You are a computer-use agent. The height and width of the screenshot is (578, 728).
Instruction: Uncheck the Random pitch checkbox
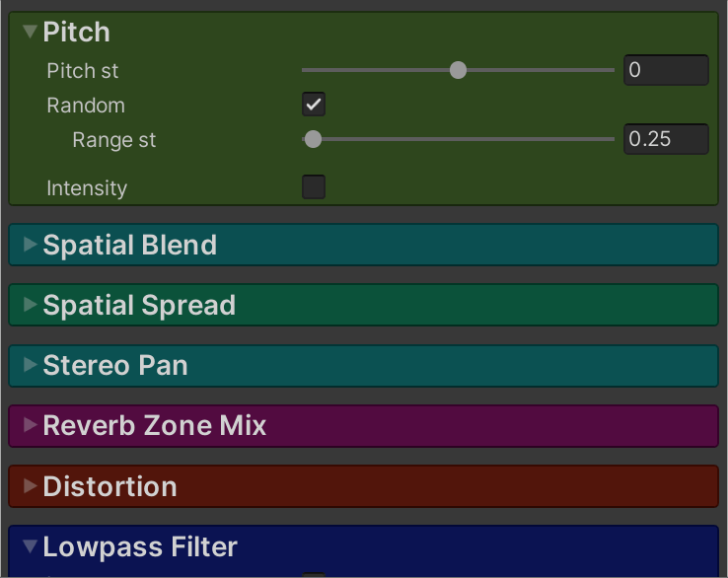[x=314, y=105]
